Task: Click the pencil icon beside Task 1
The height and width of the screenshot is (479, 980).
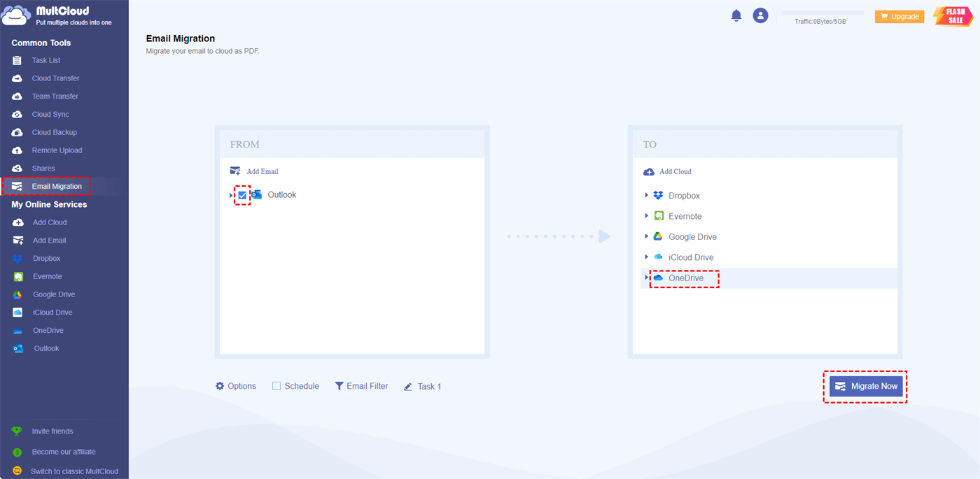Action: [x=408, y=387]
